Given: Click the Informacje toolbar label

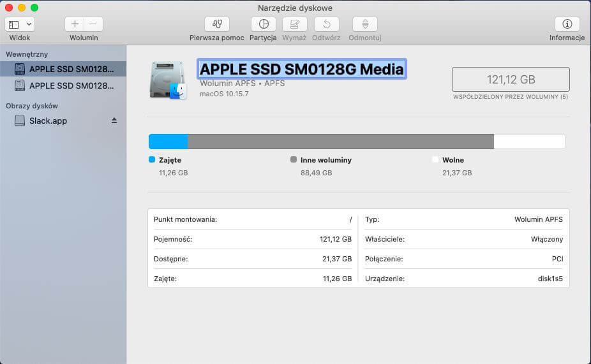Looking at the screenshot, I should click(567, 38).
